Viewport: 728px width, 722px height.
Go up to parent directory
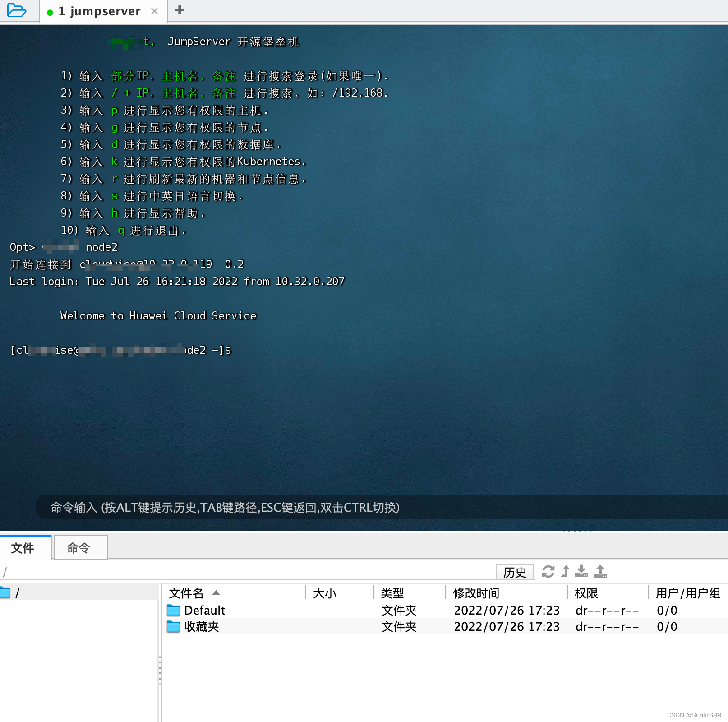565,571
